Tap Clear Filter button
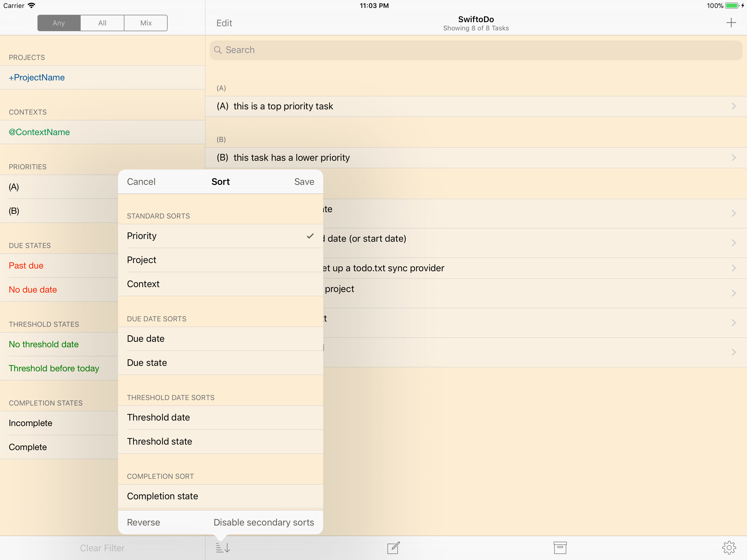Image resolution: width=747 pixels, height=560 pixels. (x=102, y=548)
